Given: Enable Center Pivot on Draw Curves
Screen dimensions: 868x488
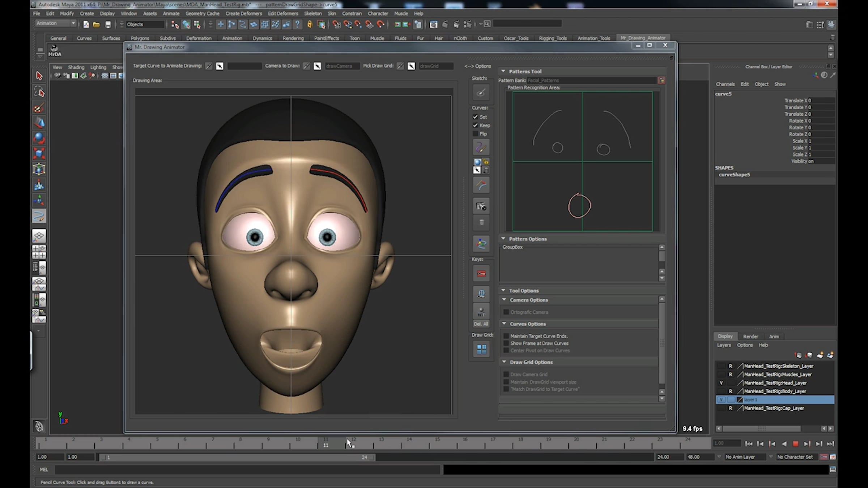Looking at the screenshot, I should click(x=506, y=350).
